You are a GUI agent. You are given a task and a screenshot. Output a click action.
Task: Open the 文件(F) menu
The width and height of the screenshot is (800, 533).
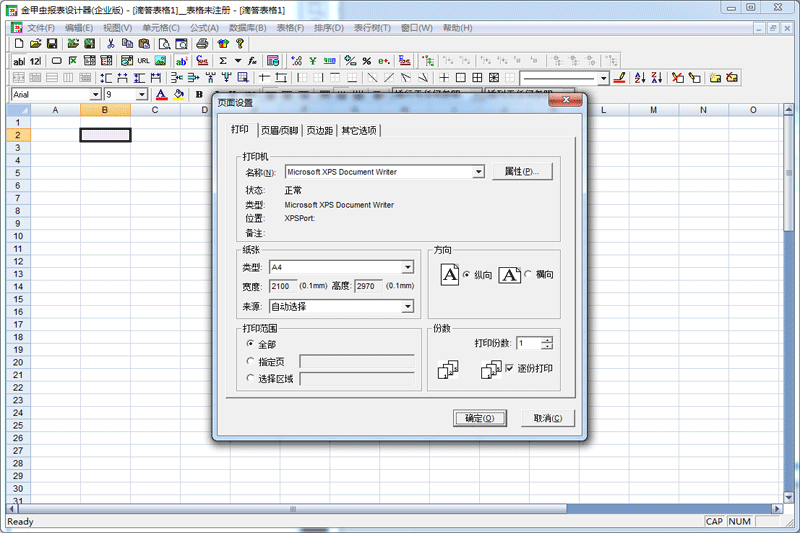coord(41,28)
